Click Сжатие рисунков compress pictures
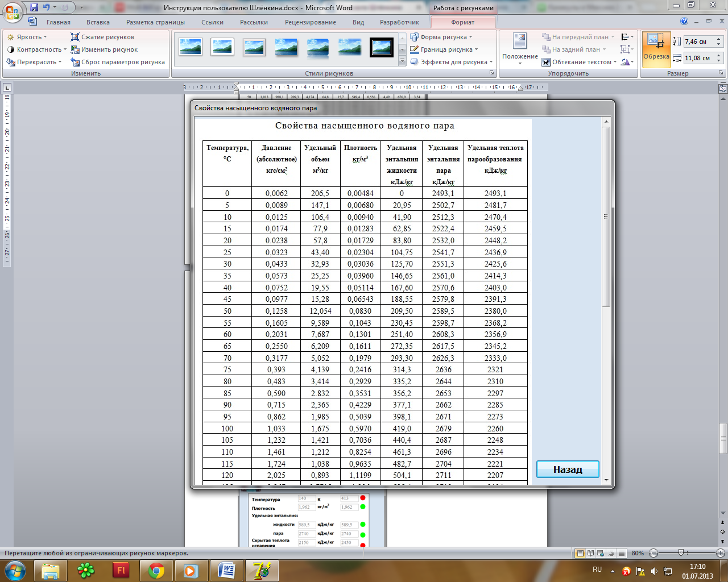The width and height of the screenshot is (728, 582). tap(102, 37)
